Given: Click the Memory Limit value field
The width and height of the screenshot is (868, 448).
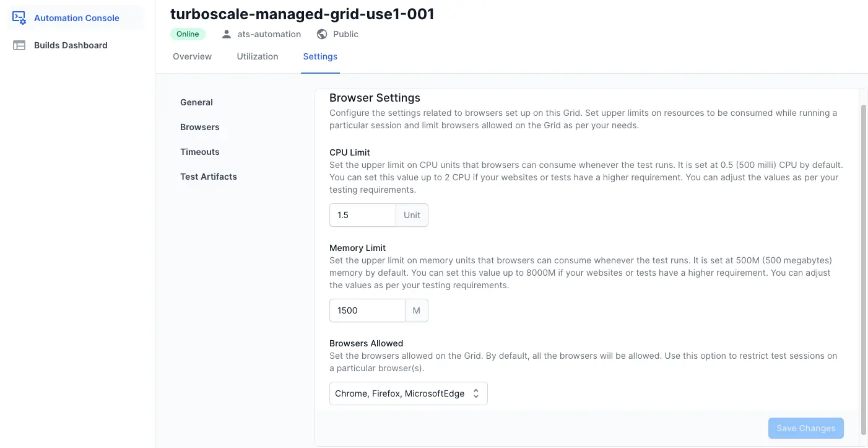Looking at the screenshot, I should 367,310.
